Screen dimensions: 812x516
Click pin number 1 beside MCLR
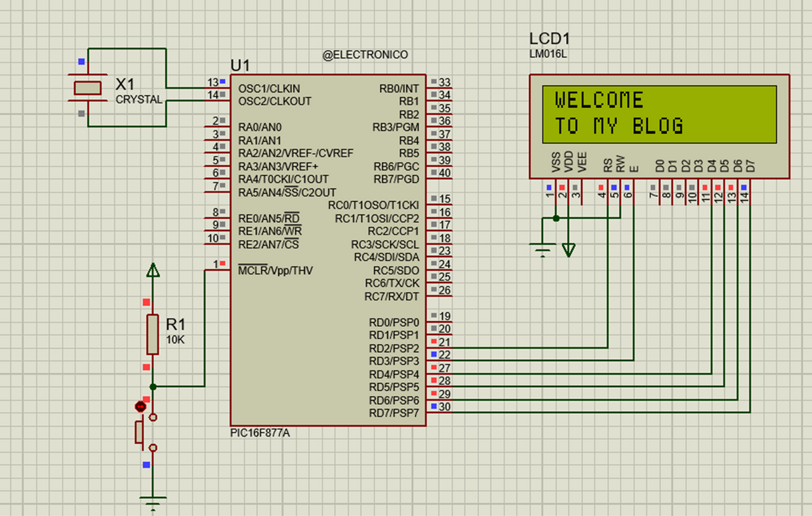(215, 264)
